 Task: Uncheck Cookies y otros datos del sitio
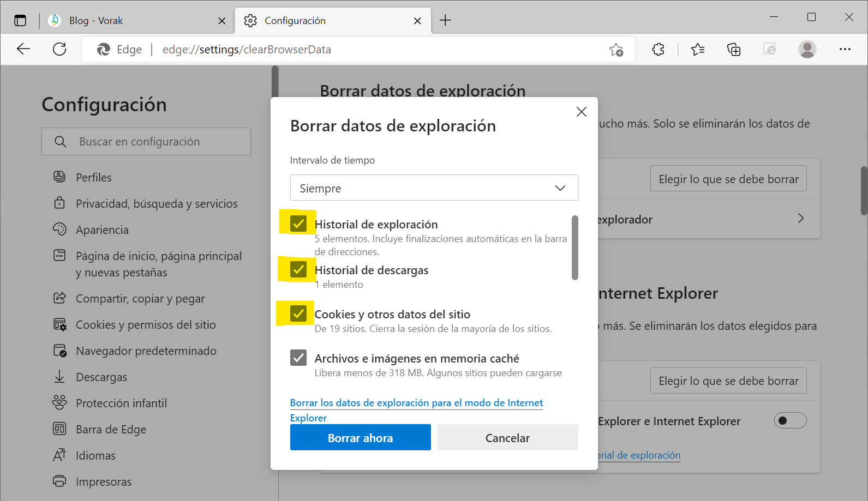pos(298,313)
